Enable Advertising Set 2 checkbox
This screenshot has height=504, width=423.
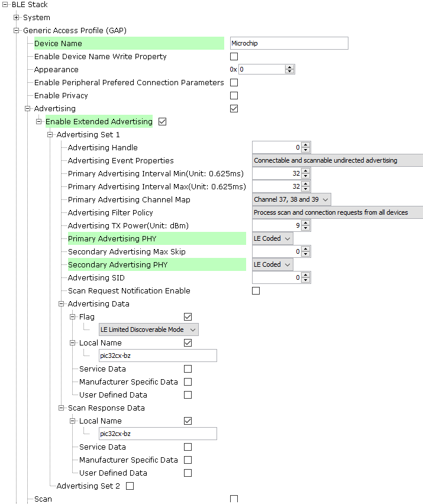point(130,486)
